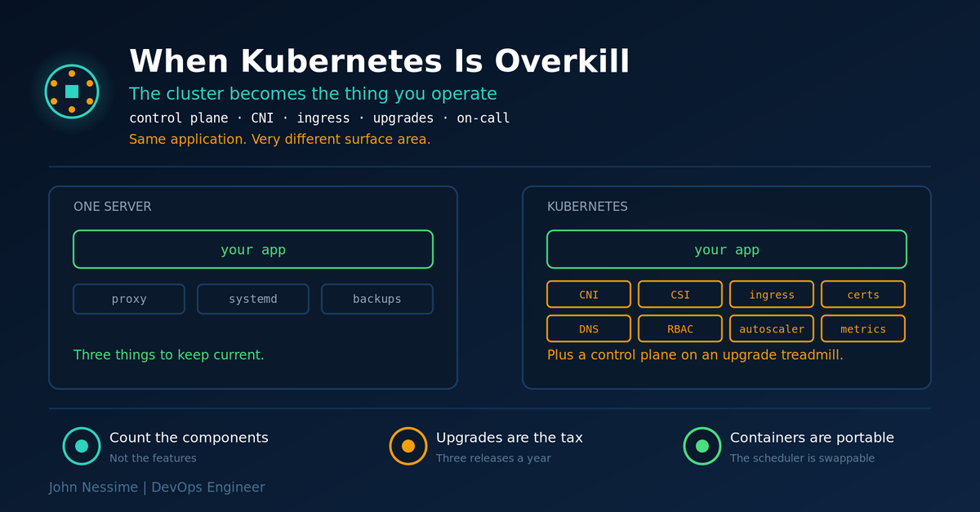This screenshot has width=980, height=512.
Task: Click the John Nessime | DevOps Engineer byline
Action: point(157,488)
